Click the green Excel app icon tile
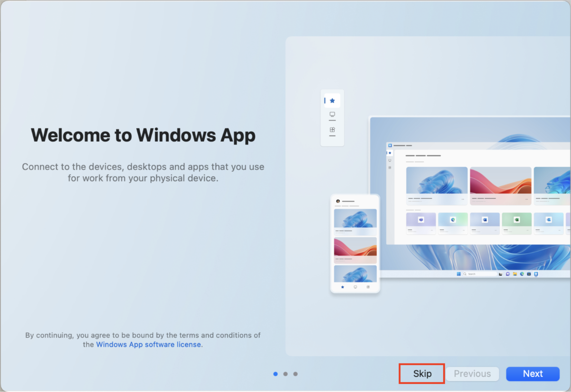 click(x=517, y=220)
